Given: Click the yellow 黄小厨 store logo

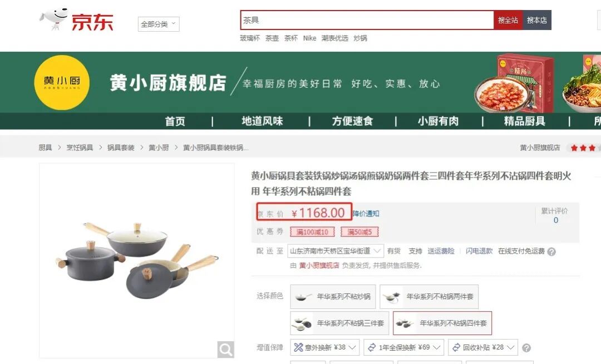Looking at the screenshot, I should [x=62, y=82].
